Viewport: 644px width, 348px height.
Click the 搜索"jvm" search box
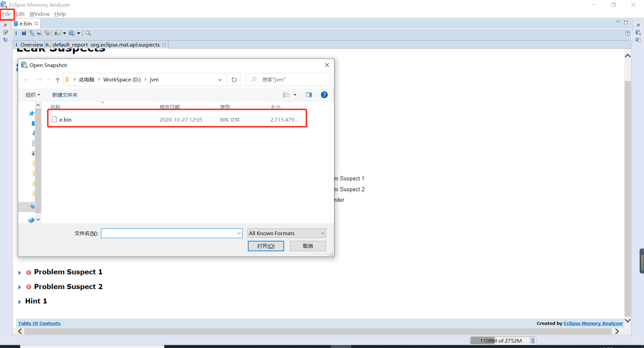(x=287, y=80)
